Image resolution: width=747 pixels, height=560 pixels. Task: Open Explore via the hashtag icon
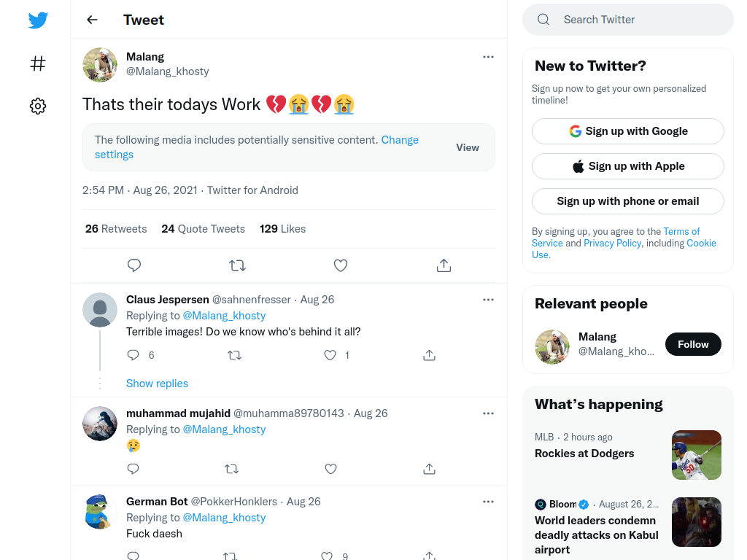click(x=38, y=63)
